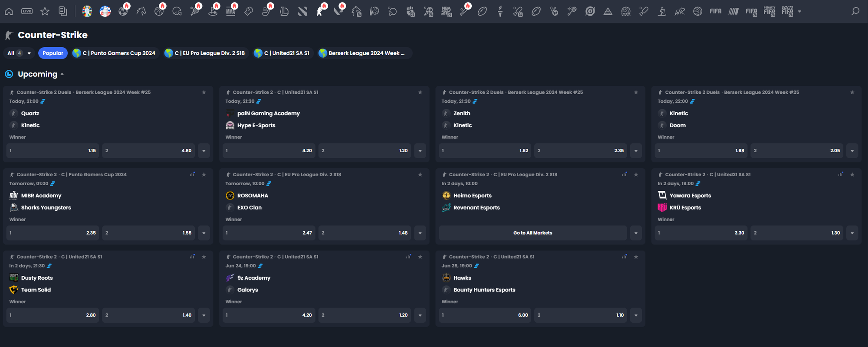Image resolution: width=868 pixels, height=347 pixels.
Task: Filter by United21 SA S1
Action: (282, 53)
